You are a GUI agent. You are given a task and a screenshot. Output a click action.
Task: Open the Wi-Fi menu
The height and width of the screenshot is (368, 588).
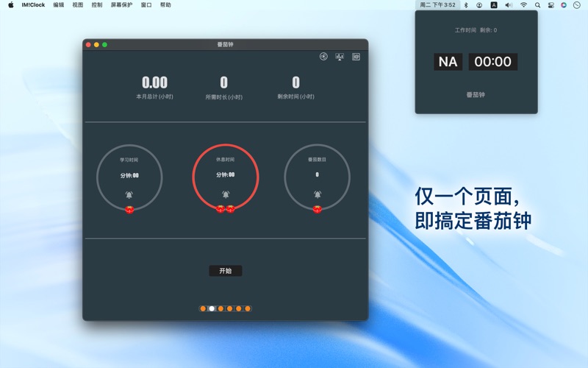(523, 5)
